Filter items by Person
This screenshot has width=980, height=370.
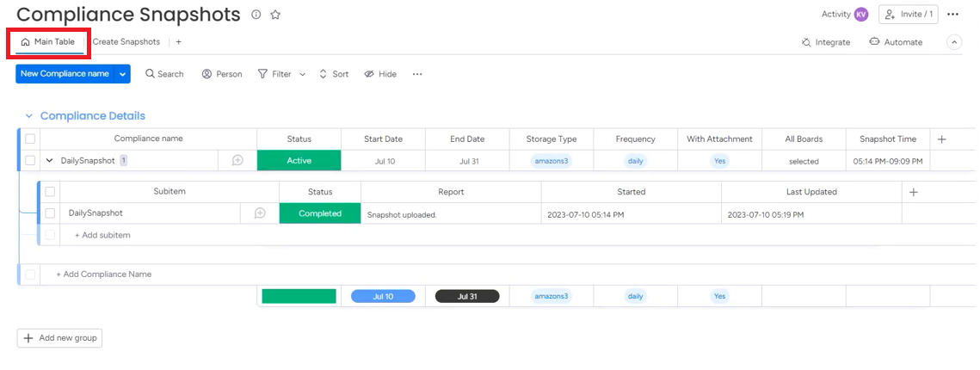click(x=222, y=74)
